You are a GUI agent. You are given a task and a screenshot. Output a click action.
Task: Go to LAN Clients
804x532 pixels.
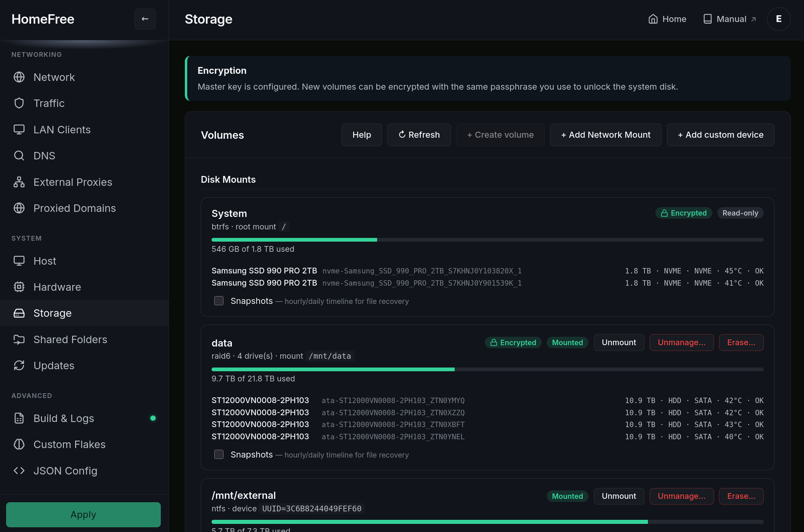tap(84, 130)
